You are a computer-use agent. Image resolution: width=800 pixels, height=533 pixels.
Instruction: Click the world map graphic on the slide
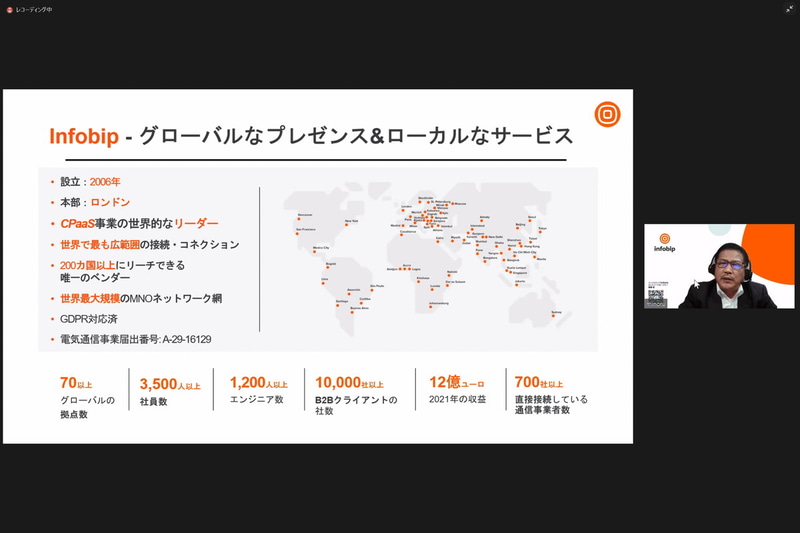click(428, 258)
